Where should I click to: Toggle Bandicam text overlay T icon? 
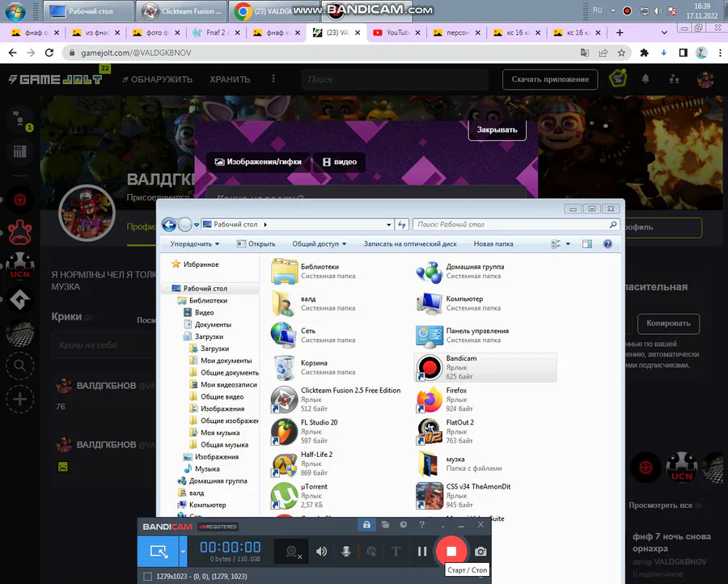[x=396, y=552]
